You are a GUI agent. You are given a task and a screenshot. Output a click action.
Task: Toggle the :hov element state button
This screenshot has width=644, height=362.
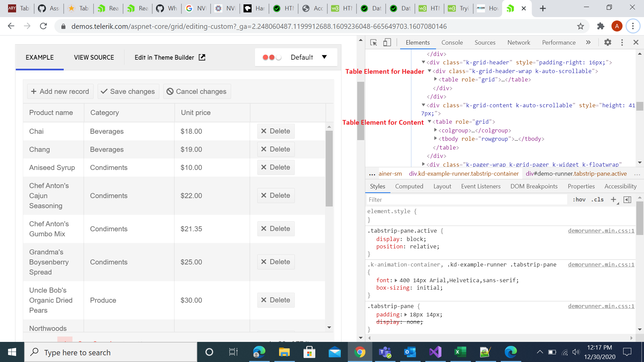pos(579,200)
